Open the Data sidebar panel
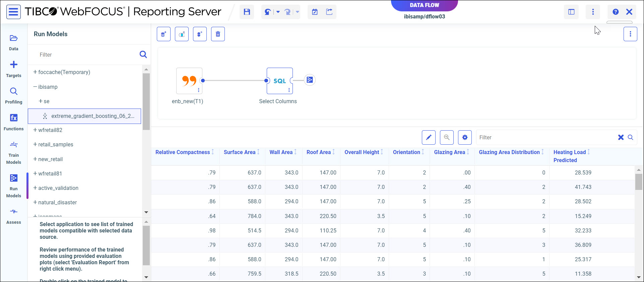 [x=14, y=42]
